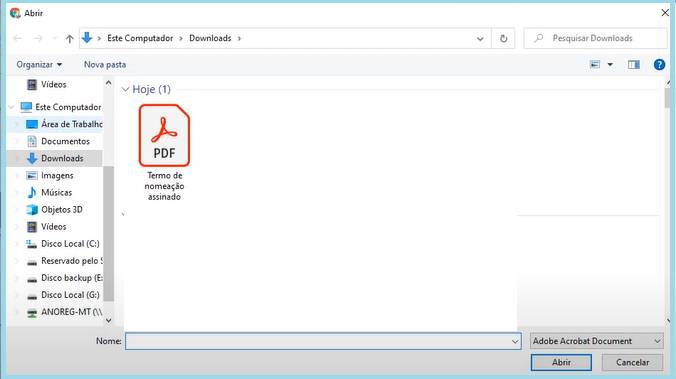Click Downloads in the address path

pos(210,38)
